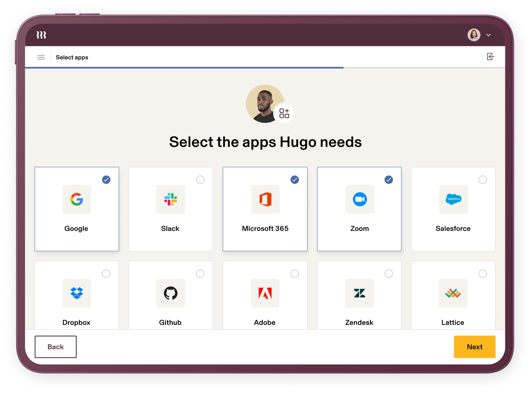Click the Github octocat icon

170,293
